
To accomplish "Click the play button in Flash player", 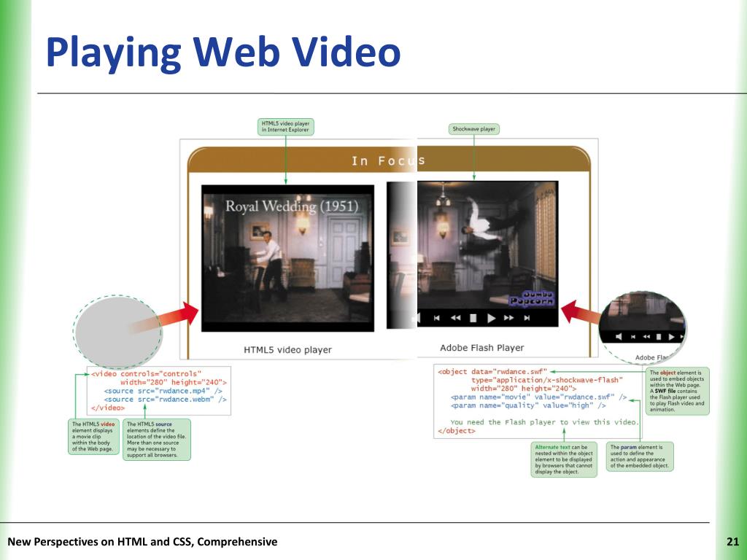I will click(492, 318).
